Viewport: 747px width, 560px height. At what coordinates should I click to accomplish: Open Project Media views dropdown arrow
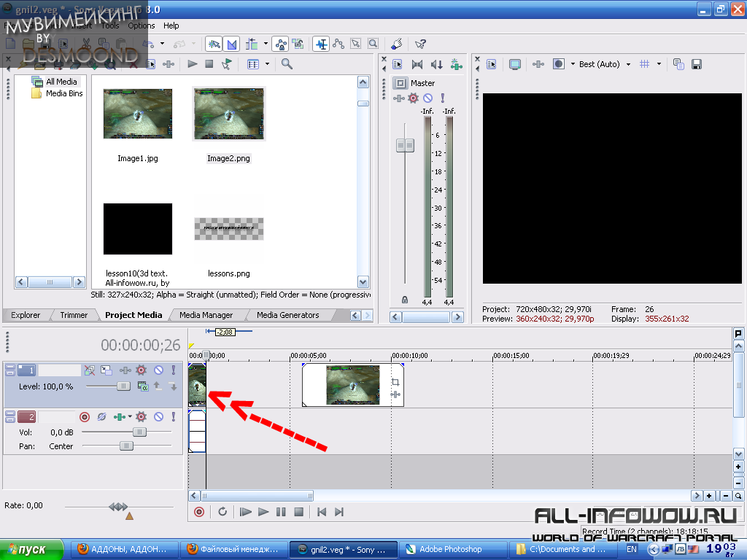point(267,64)
